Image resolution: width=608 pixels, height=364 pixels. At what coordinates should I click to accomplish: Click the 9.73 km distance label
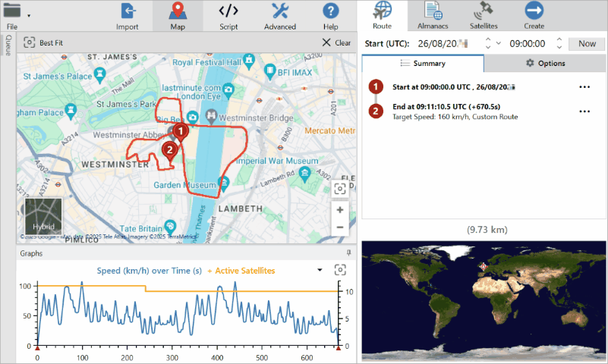487,230
